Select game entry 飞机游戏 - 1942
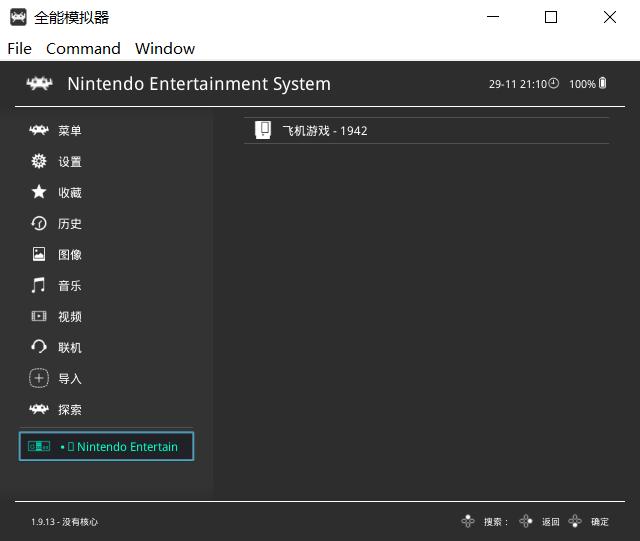Image resolution: width=640 pixels, height=541 pixels. pos(426,131)
